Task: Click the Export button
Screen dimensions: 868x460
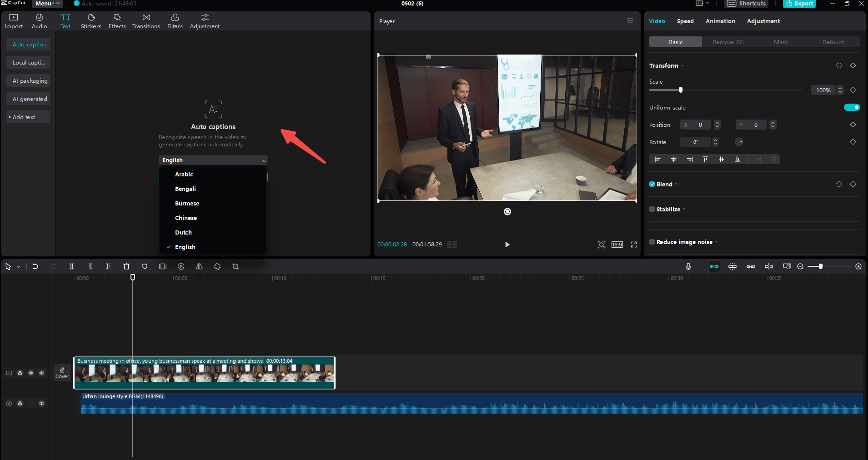Action: coord(798,4)
